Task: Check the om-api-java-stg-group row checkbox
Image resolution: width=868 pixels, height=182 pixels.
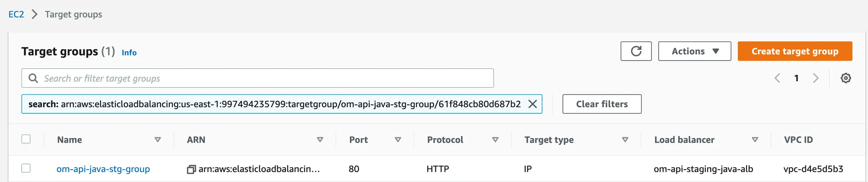Action: click(x=26, y=168)
